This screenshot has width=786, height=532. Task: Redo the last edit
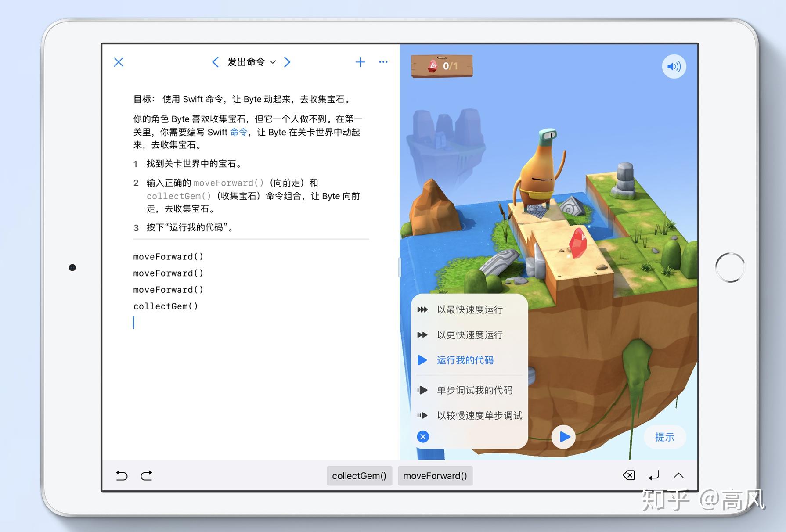coord(147,475)
